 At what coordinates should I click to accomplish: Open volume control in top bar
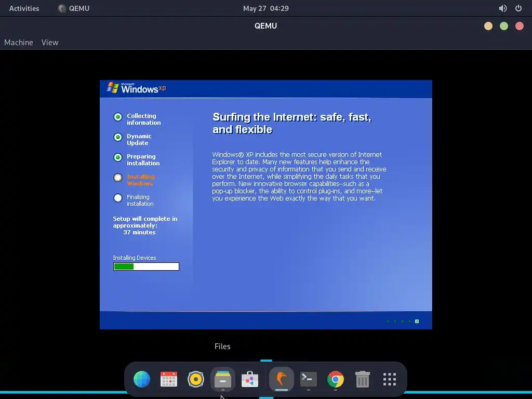pos(503,8)
